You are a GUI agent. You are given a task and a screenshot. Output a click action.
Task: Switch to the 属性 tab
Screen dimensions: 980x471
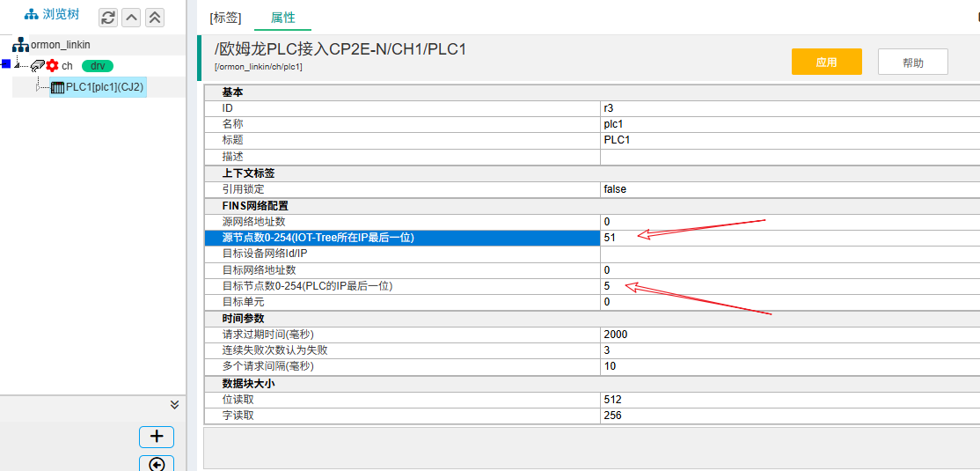[282, 18]
